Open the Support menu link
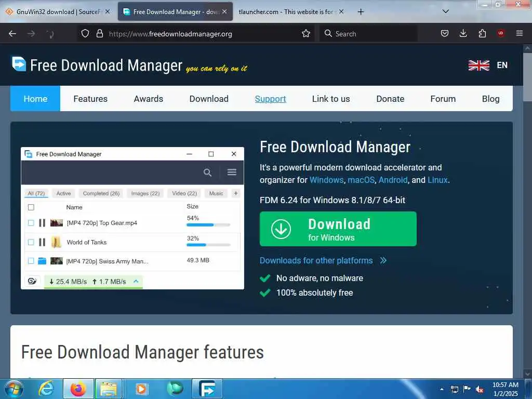 point(270,99)
